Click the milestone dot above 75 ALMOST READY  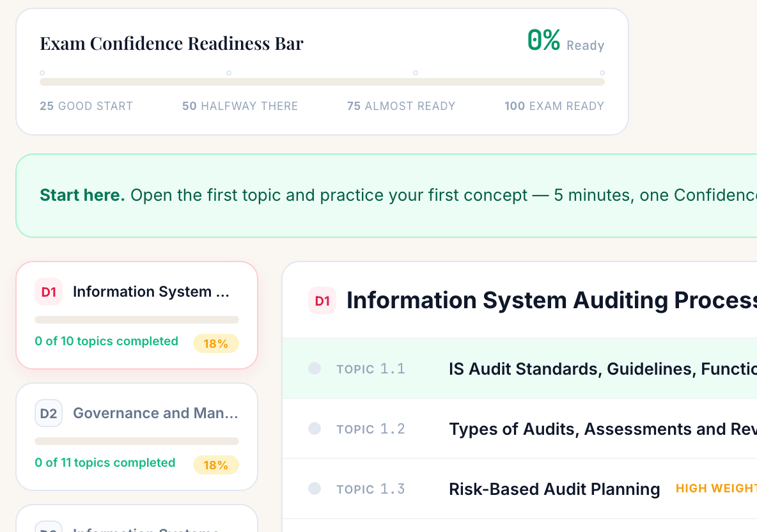415,73
